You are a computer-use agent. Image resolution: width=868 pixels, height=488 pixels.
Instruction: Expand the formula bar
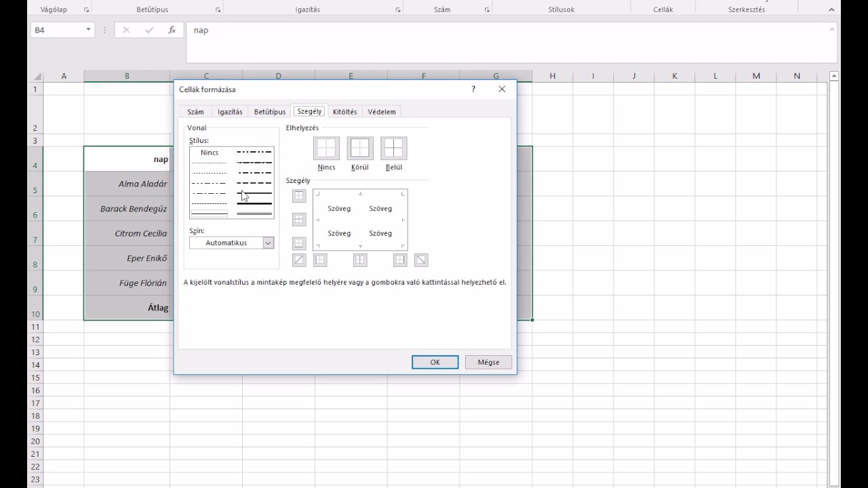pos(832,29)
